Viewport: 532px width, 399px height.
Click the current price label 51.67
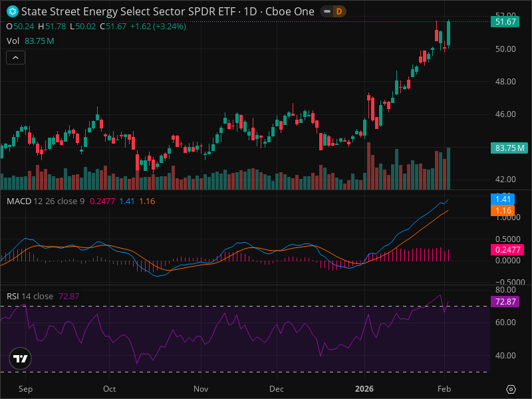point(505,22)
